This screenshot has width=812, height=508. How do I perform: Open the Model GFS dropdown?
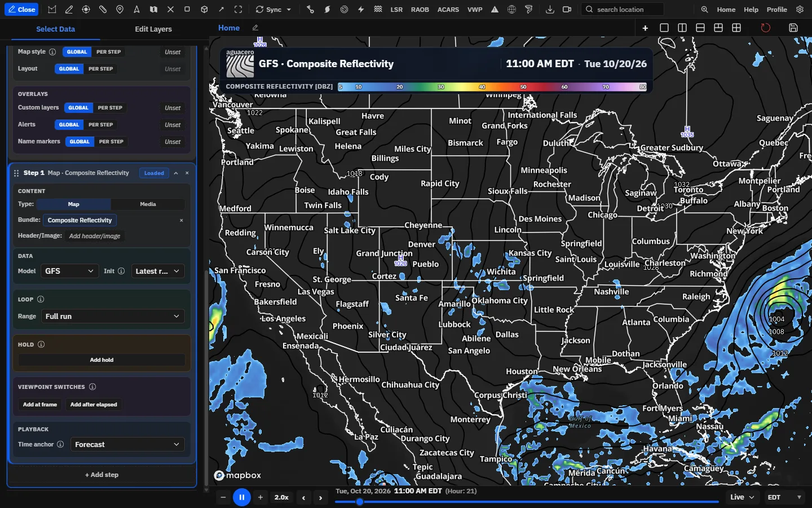click(x=69, y=271)
